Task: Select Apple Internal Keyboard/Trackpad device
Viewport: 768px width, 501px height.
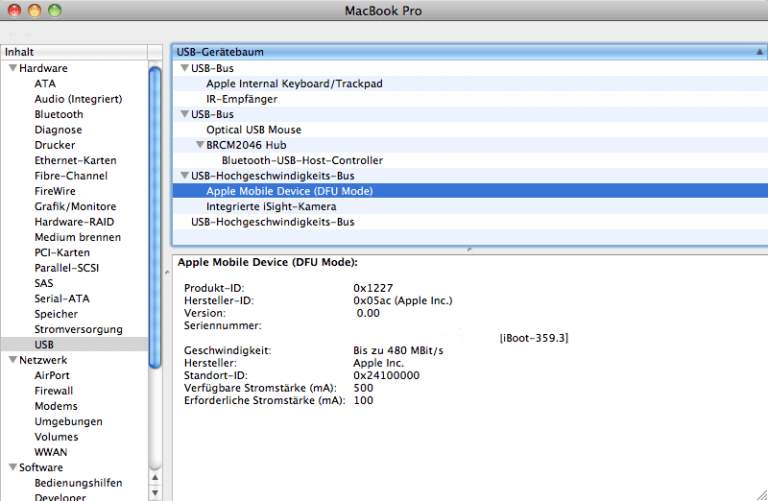Action: [470, 84]
